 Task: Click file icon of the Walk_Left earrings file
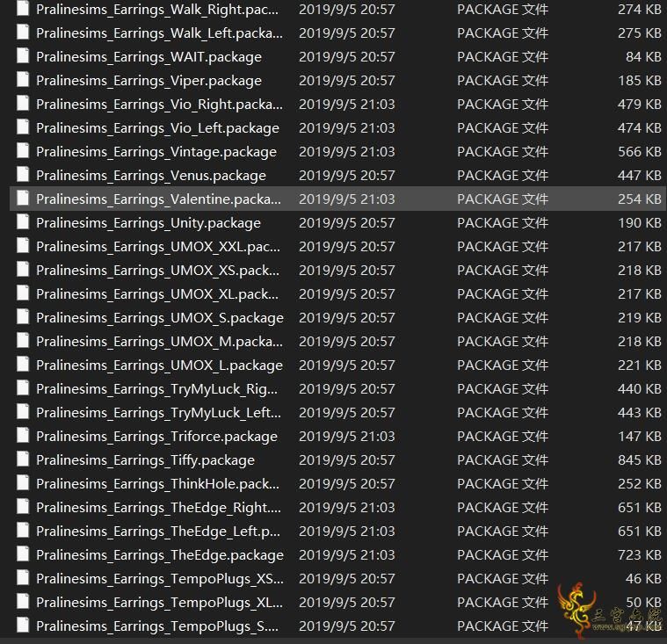[x=23, y=33]
